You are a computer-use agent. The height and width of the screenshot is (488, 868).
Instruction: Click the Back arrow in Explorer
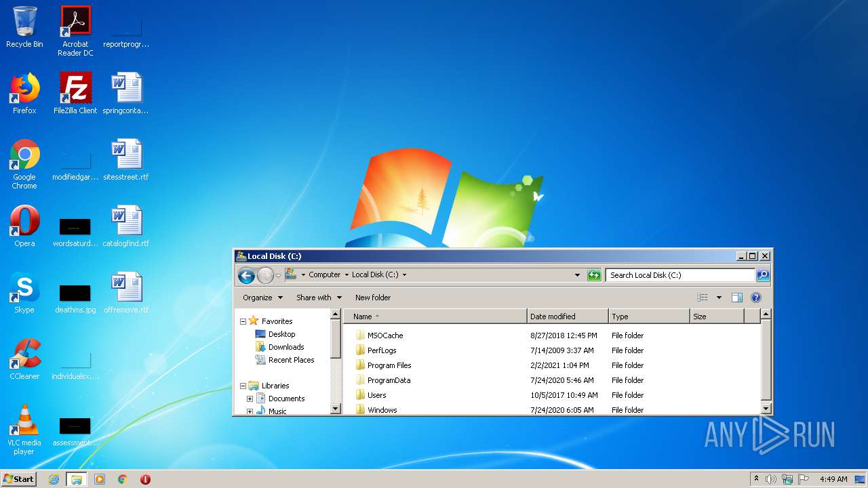click(246, 275)
